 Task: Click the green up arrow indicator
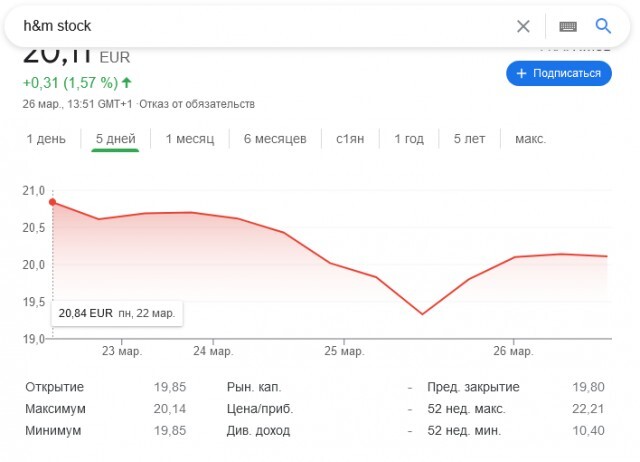pyautogui.click(x=127, y=82)
